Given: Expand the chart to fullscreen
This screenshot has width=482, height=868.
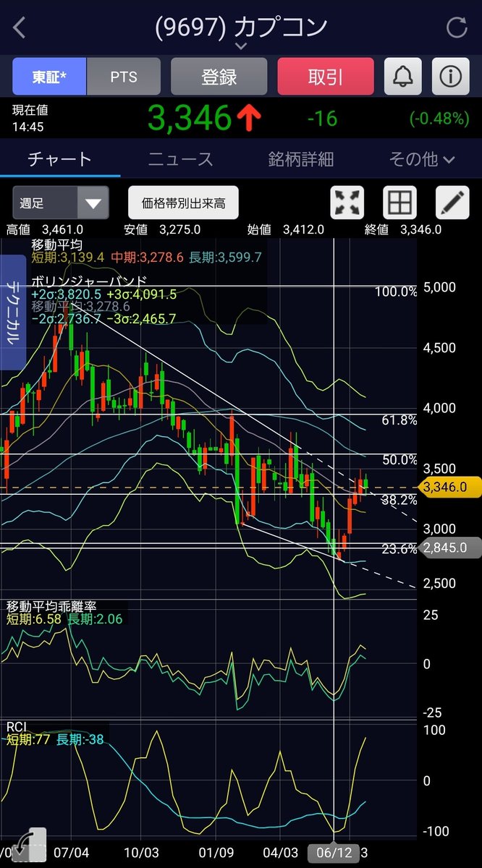Looking at the screenshot, I should 347,203.
